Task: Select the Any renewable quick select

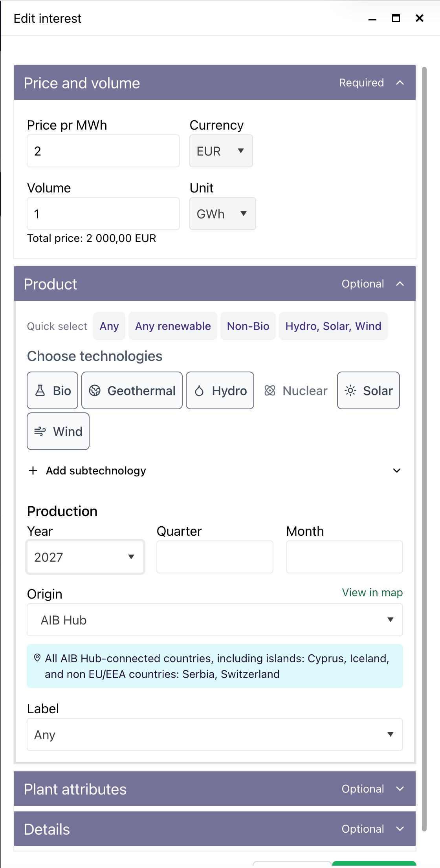Action: [x=173, y=326]
